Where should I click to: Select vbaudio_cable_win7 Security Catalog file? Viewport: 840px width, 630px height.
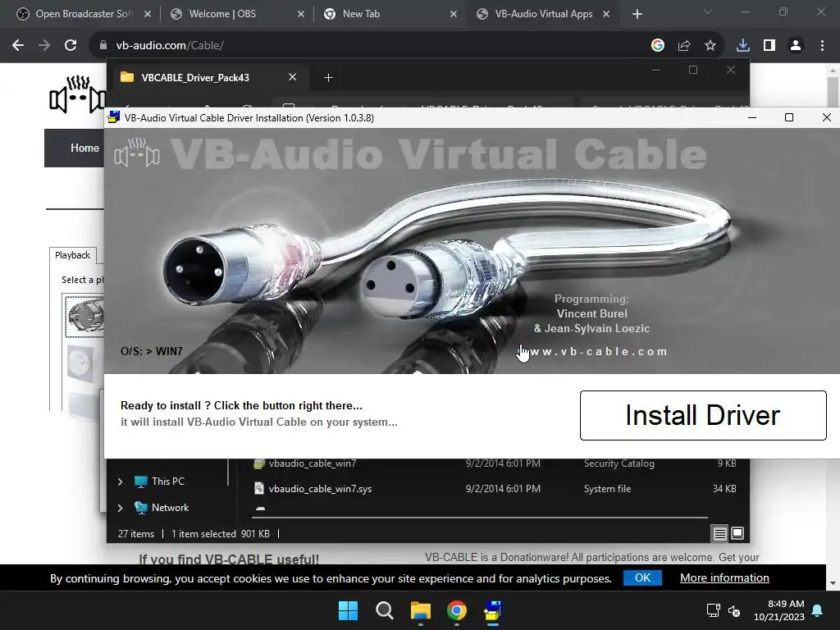click(494, 464)
